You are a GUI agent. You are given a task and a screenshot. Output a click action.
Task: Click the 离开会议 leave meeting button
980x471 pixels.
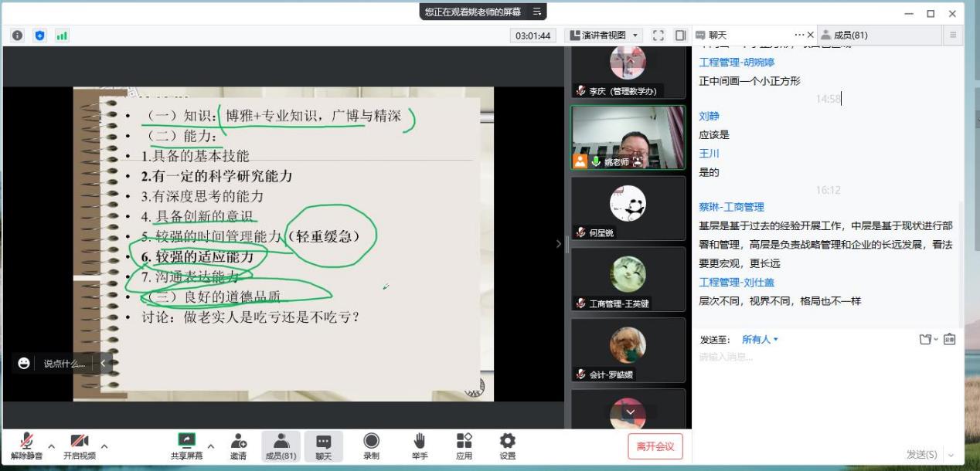pos(655,446)
